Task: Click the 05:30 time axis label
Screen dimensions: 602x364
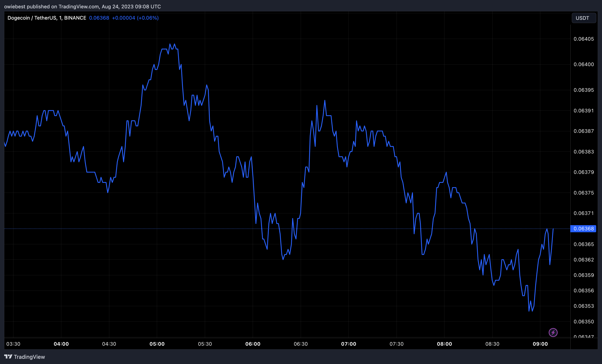Action: click(205, 344)
